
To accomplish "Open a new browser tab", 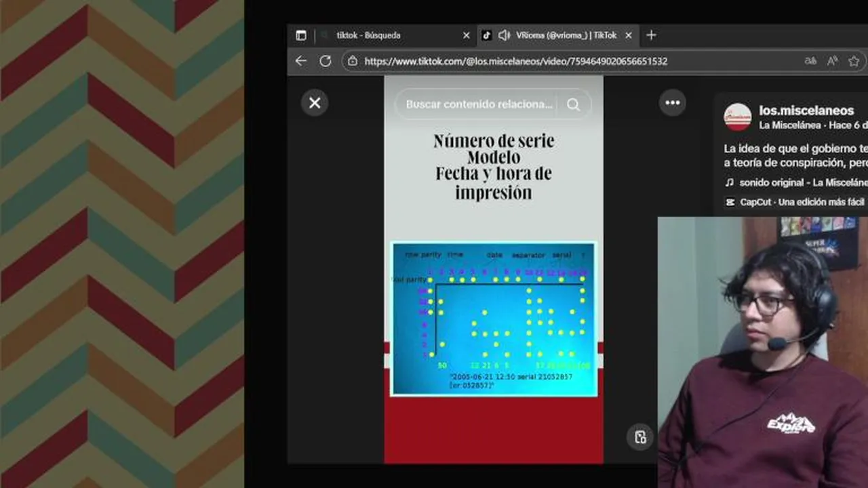I will click(651, 35).
